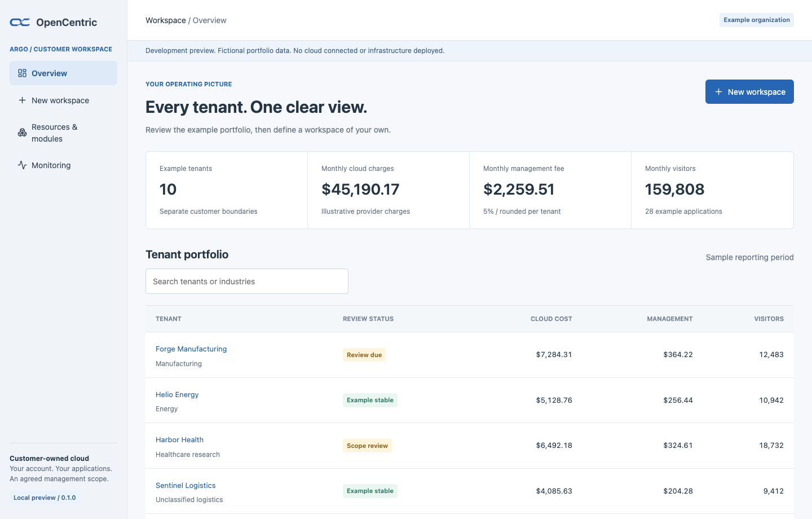
Task: Click the plus icon on blue New workspace button
Action: (x=718, y=92)
